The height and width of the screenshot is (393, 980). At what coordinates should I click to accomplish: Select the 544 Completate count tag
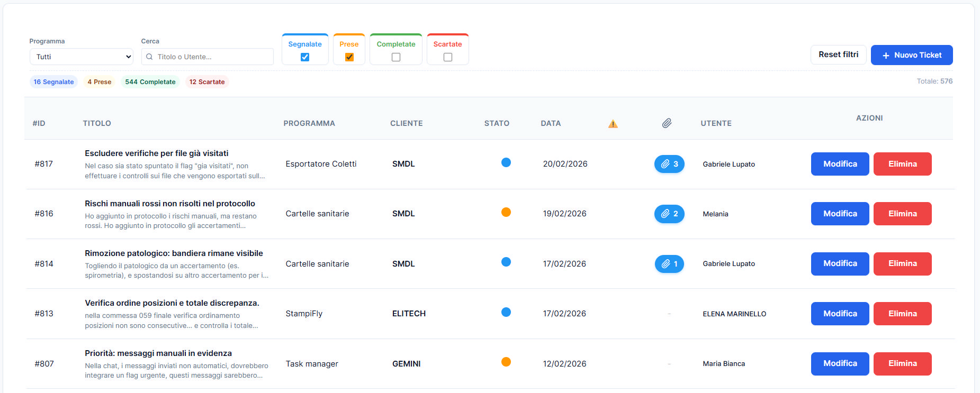click(x=150, y=82)
